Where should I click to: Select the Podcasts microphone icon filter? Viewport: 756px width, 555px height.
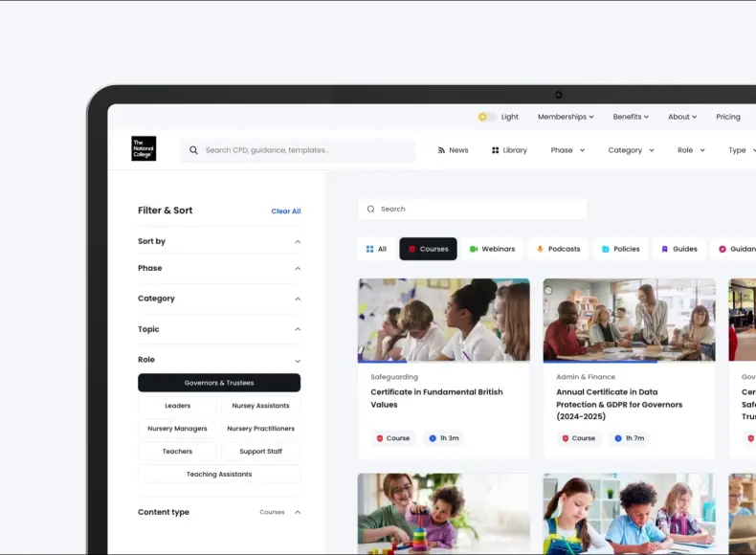pyautogui.click(x=540, y=249)
